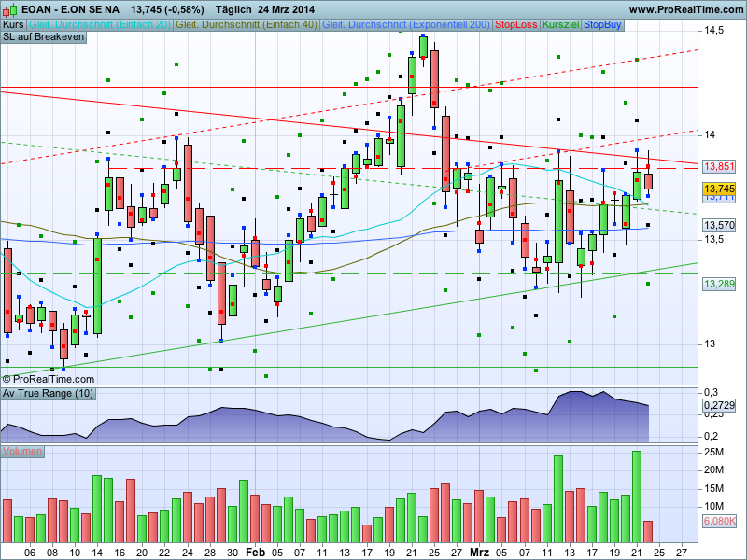Select the Kurs indicator label

tap(14, 25)
